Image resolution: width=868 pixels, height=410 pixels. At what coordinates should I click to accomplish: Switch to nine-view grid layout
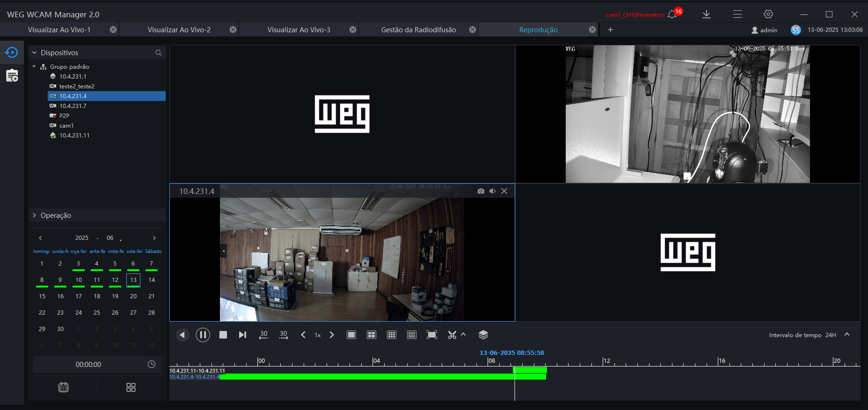click(392, 335)
